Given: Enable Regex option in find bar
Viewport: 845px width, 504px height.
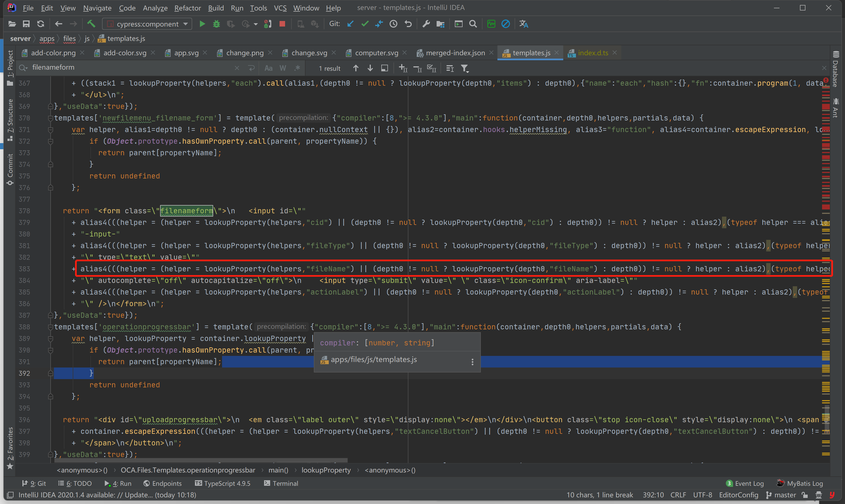Looking at the screenshot, I should [297, 69].
